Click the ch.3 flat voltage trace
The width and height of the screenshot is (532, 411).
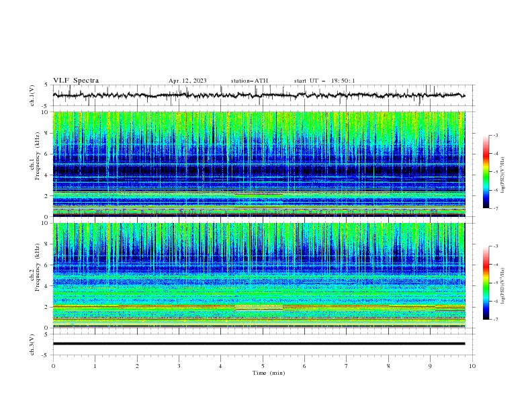259,344
